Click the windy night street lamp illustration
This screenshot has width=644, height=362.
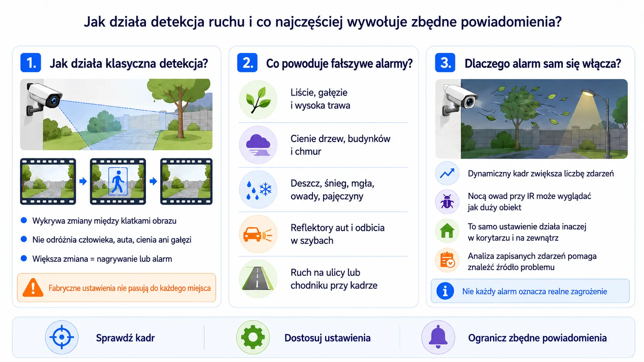532,119
